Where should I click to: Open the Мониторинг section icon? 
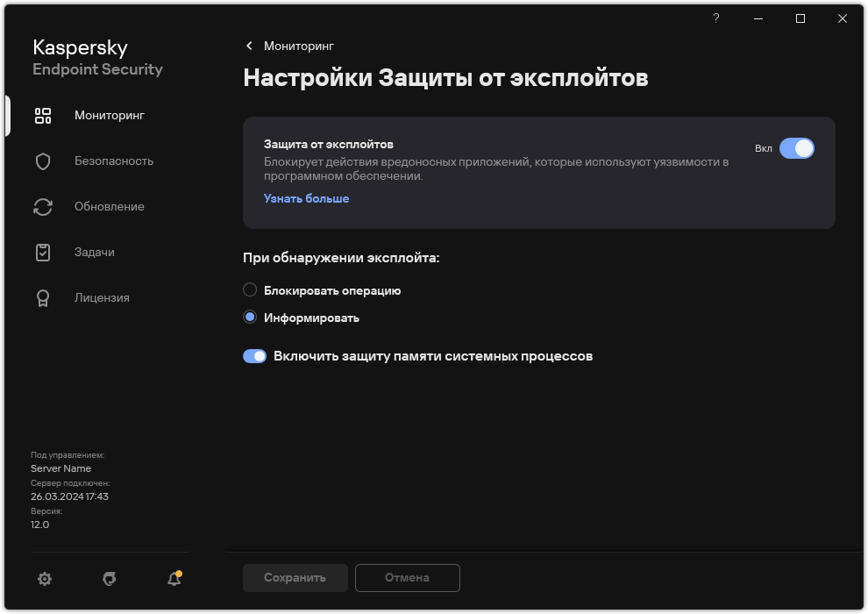(x=42, y=115)
